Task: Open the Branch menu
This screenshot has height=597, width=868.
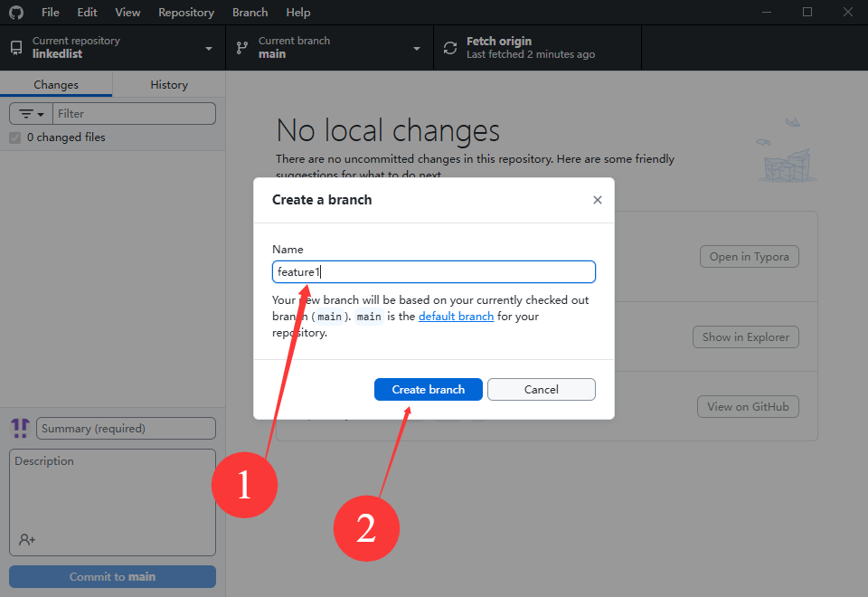Action: point(250,13)
